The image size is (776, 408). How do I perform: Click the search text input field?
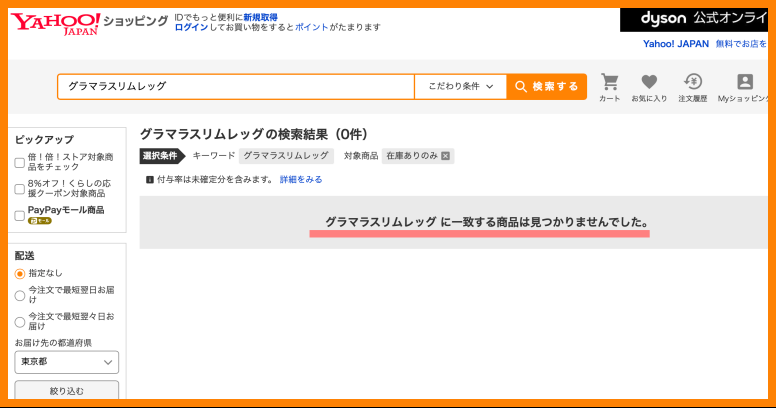[x=235, y=87]
